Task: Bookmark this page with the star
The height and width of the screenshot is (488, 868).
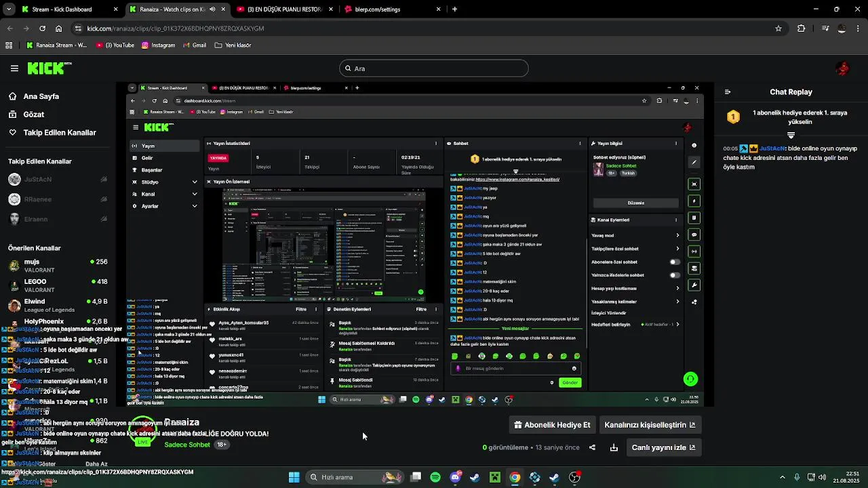Action: 778,28
